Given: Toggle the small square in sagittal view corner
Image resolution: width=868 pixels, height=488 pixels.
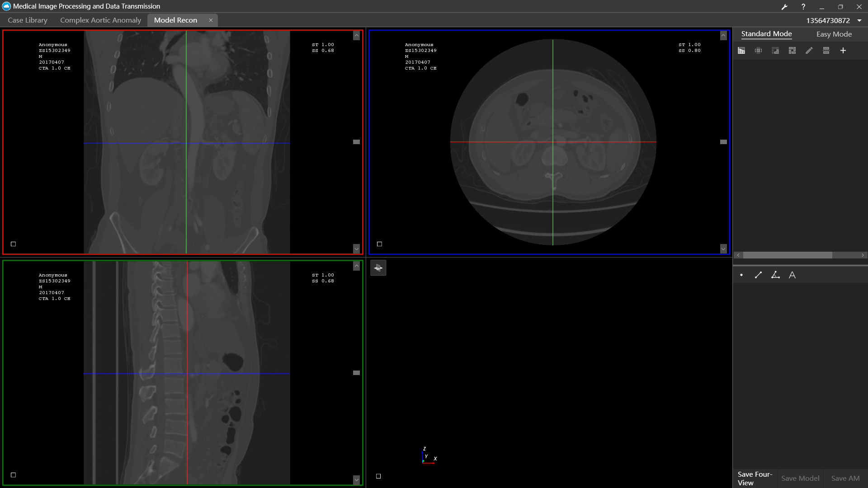Looking at the screenshot, I should coord(14,475).
